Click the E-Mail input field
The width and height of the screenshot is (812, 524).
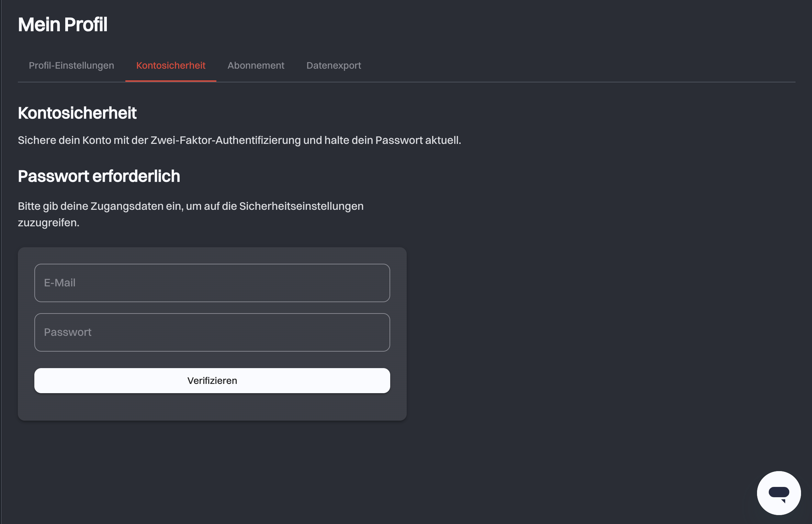(212, 283)
